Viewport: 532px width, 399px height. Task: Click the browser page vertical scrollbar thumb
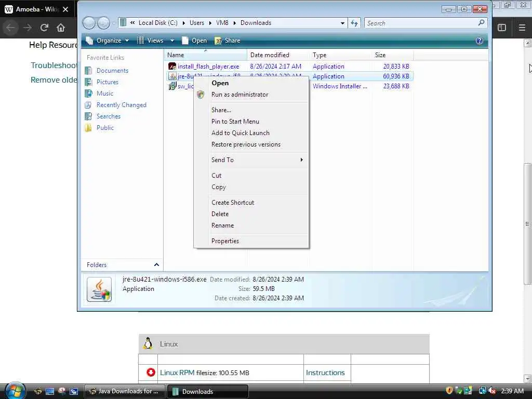click(527, 224)
